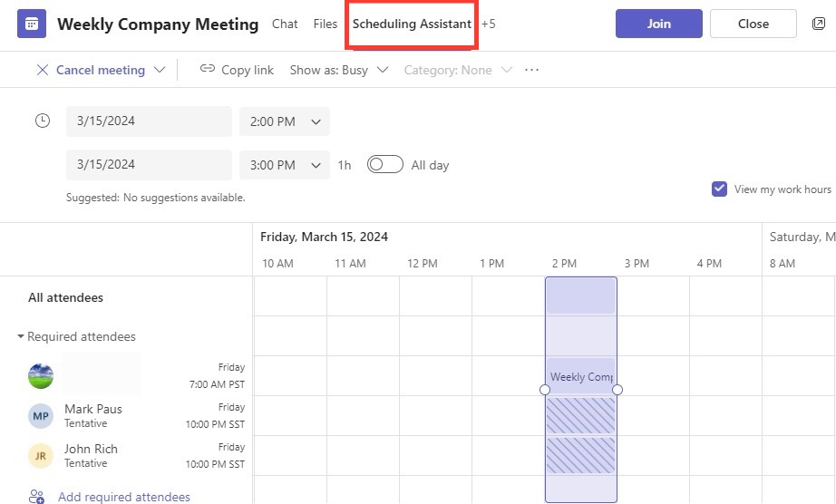836x504 pixels.
Task: Click Add required attendees
Action: [123, 497]
